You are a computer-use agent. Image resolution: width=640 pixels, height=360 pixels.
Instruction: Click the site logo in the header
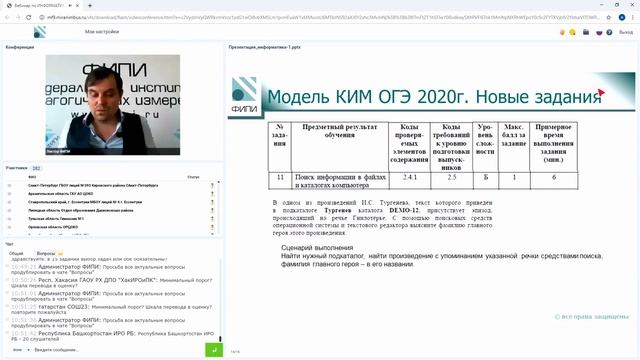(40, 32)
